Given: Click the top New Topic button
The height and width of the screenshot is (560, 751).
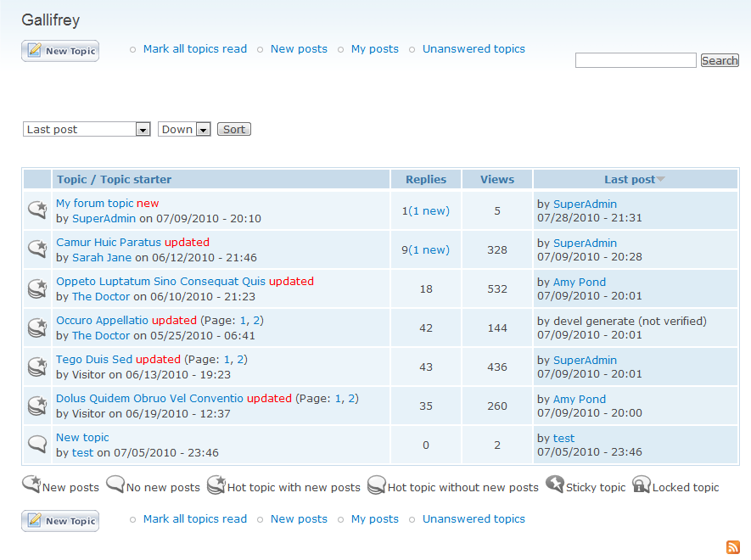Looking at the screenshot, I should (60, 51).
